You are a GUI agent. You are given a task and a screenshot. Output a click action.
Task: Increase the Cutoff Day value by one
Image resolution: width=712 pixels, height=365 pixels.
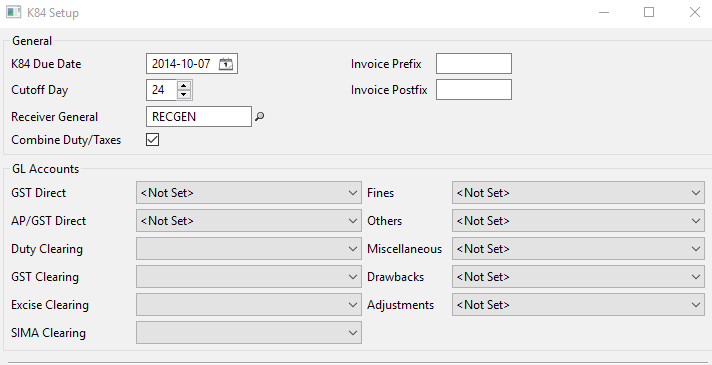[x=183, y=85]
